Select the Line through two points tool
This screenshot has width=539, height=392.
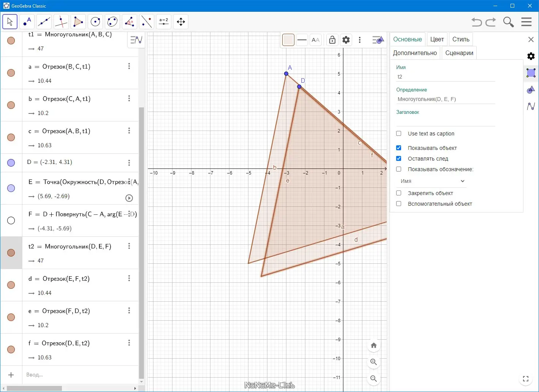pos(44,22)
